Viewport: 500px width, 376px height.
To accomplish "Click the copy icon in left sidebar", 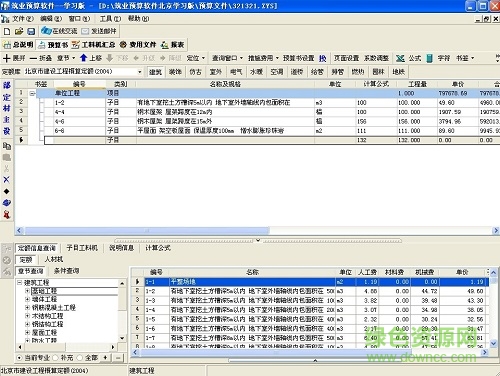I will coord(7,146).
